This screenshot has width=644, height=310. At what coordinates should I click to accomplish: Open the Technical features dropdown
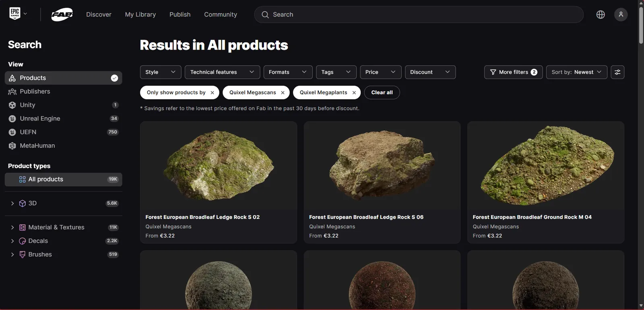pyautogui.click(x=222, y=72)
